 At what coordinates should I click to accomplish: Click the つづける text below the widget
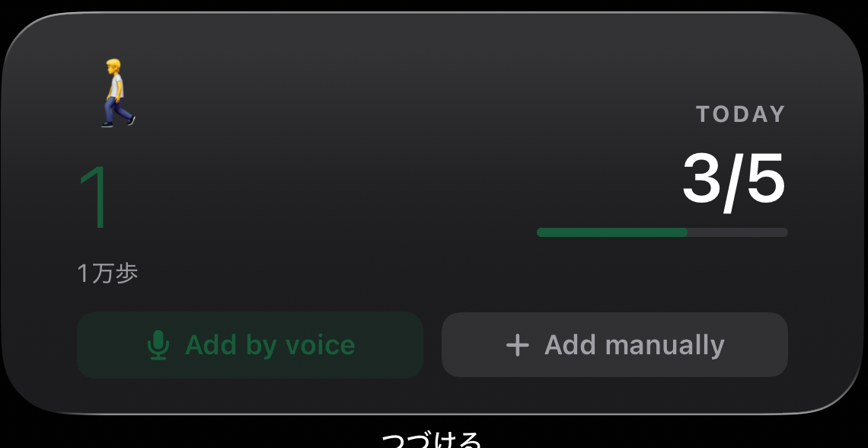[432, 440]
